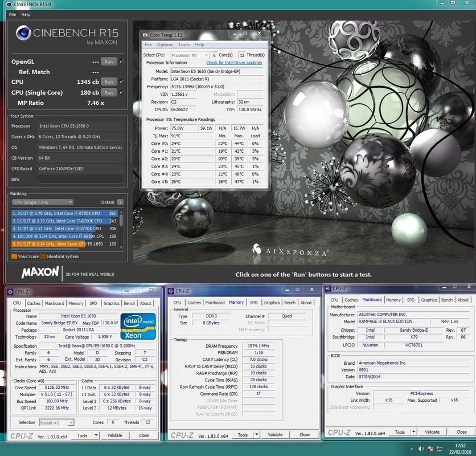Screen dimensions: 476x456
Task: Select ranking row 3 i7-3770K
Action: 64,229
